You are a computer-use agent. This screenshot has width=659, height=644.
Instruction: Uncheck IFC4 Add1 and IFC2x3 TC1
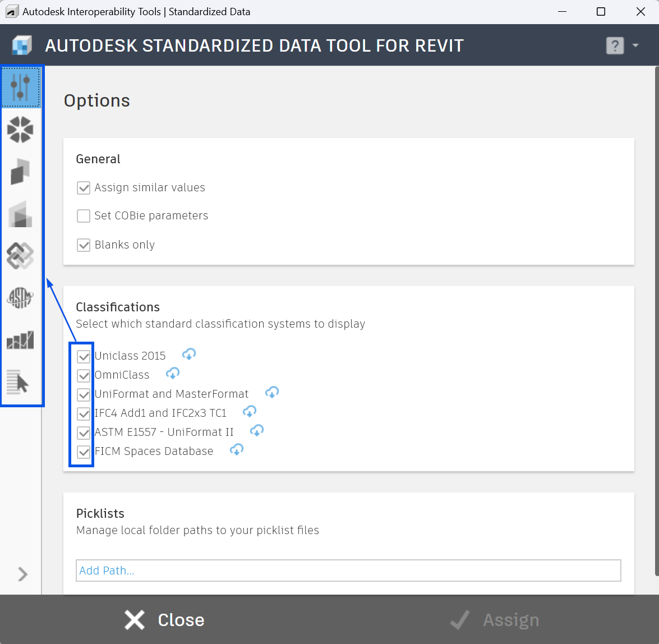(x=84, y=413)
